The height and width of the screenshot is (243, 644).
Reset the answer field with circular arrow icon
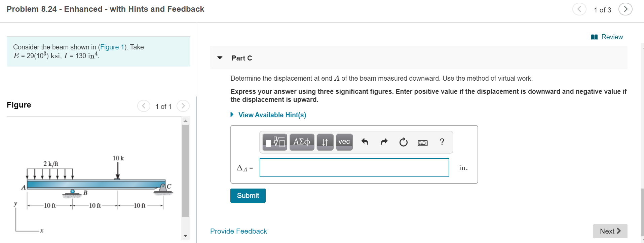403,142
